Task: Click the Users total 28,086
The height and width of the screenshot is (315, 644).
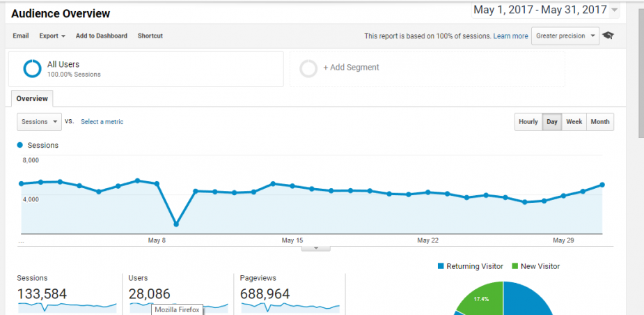Action: pyautogui.click(x=150, y=294)
